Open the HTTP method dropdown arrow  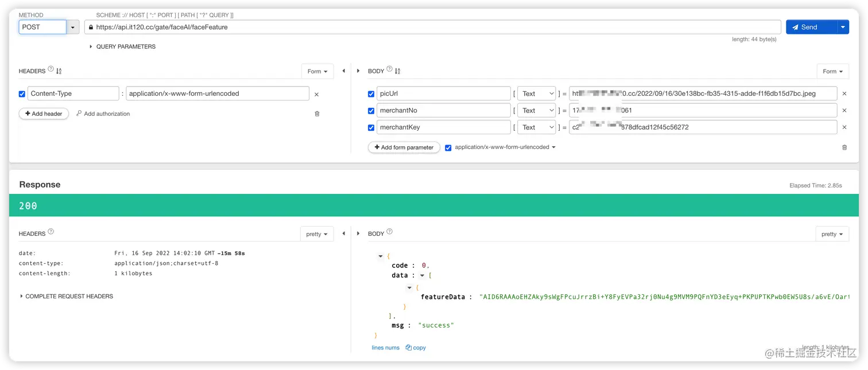click(x=73, y=27)
